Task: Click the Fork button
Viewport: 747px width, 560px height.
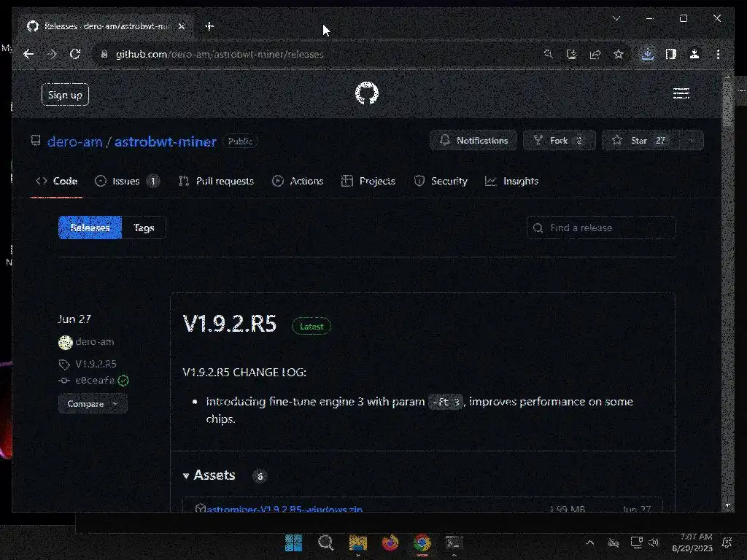Action: click(x=560, y=141)
